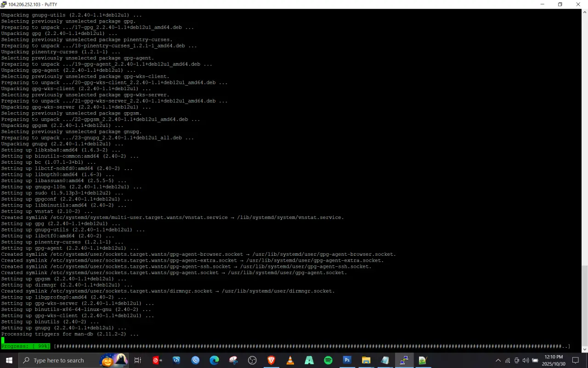588x368 pixels.
Task: Click the scrollbar up arrow
Action: coord(584,11)
